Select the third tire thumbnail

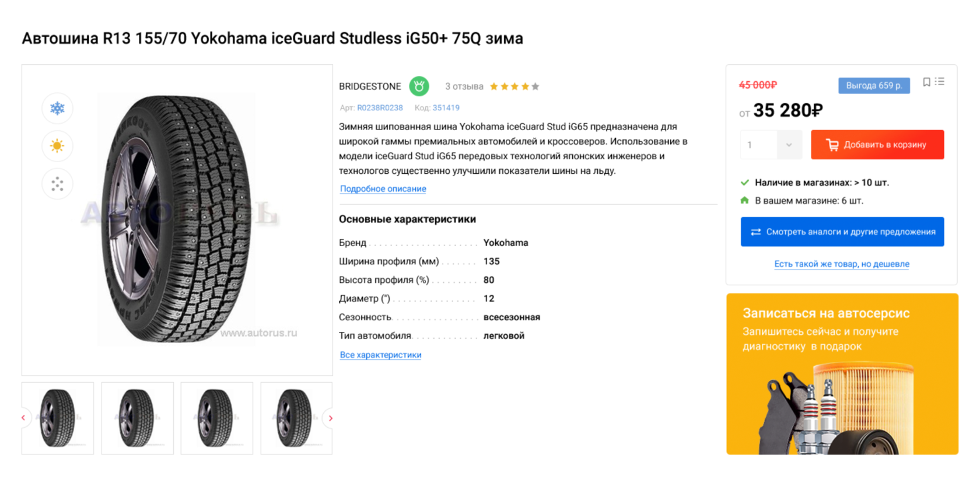coord(216,418)
